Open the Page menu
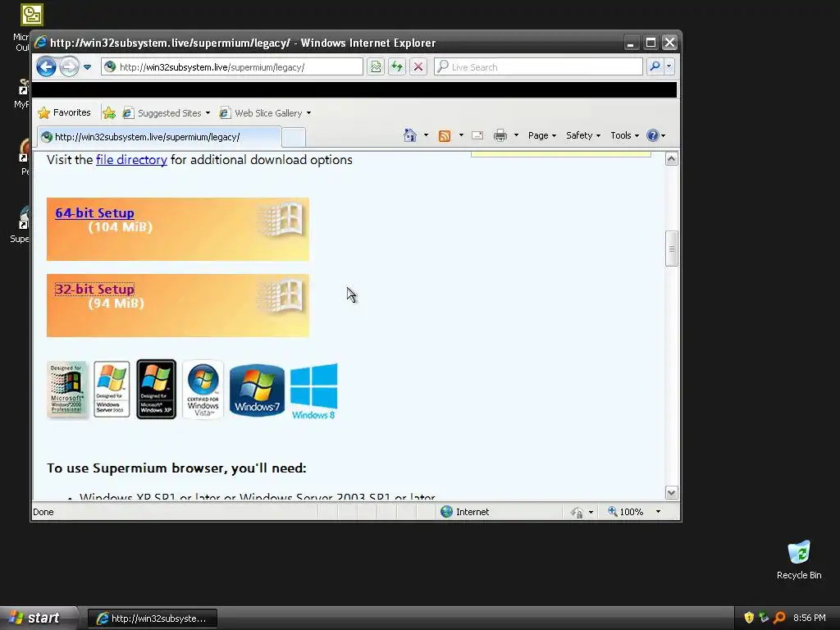 point(542,135)
